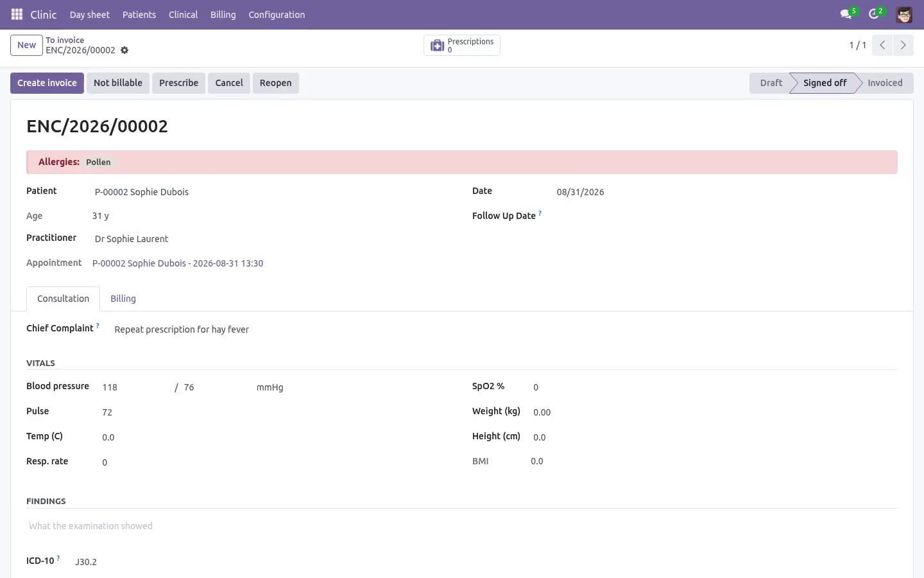Click the Pulse value 72
924x578 pixels.
click(x=107, y=412)
